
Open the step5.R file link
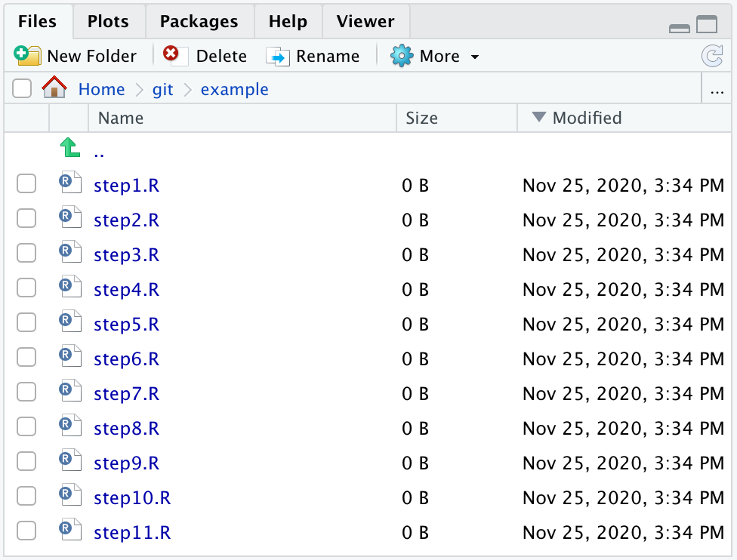point(126,322)
